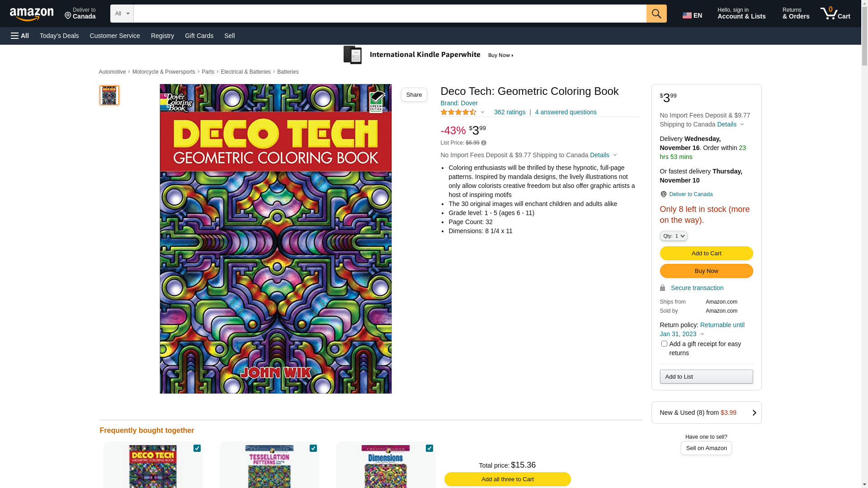This screenshot has width=868, height=488.
Task: Open the Qty quantity dropdown
Action: point(673,236)
